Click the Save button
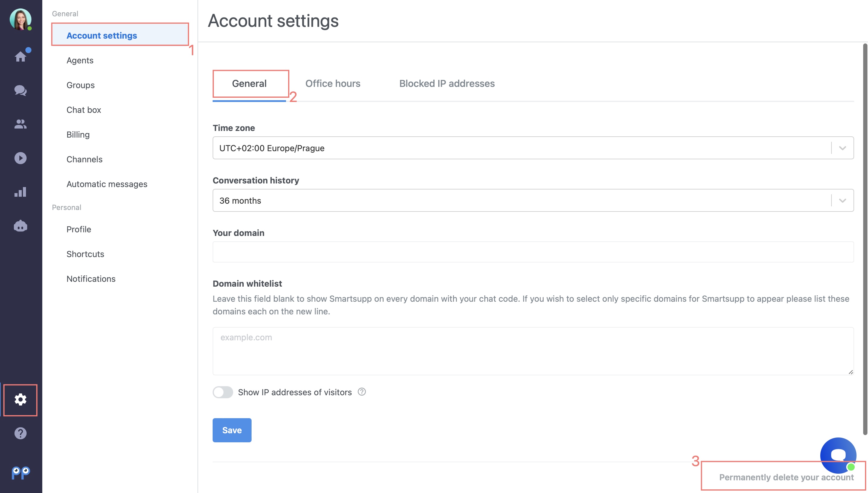The width and height of the screenshot is (868, 493). (x=232, y=430)
